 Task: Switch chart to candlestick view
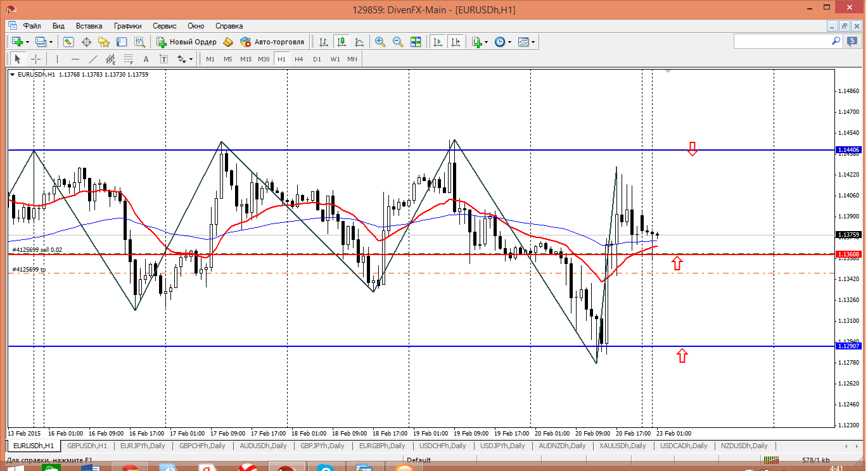click(341, 42)
